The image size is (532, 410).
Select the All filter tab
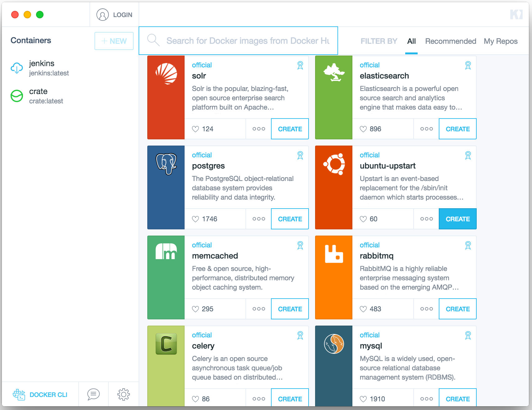[411, 41]
